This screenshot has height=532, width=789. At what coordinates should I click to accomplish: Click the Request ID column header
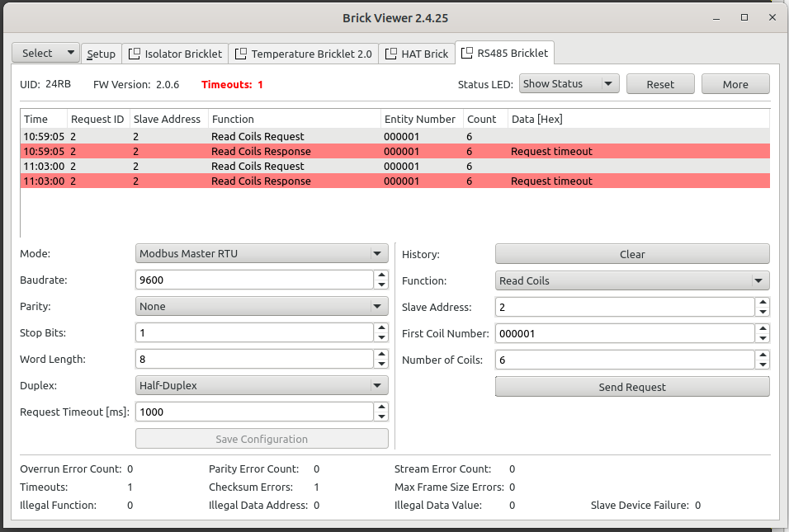98,119
